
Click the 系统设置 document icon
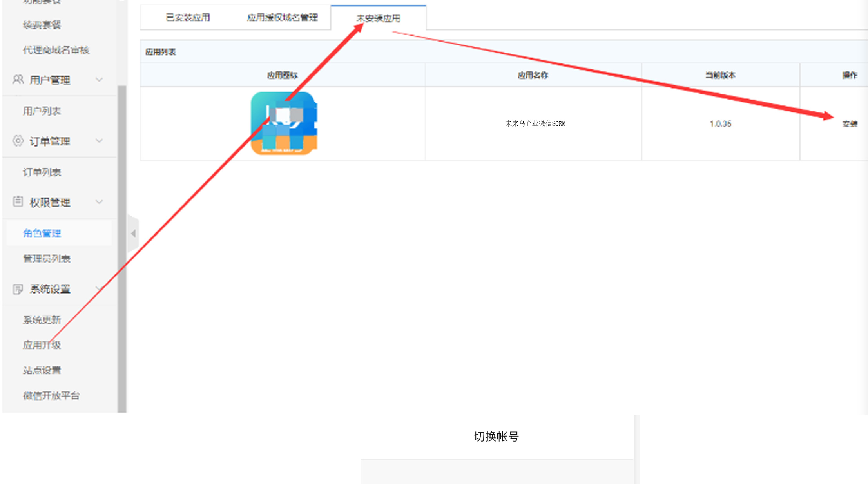point(18,289)
